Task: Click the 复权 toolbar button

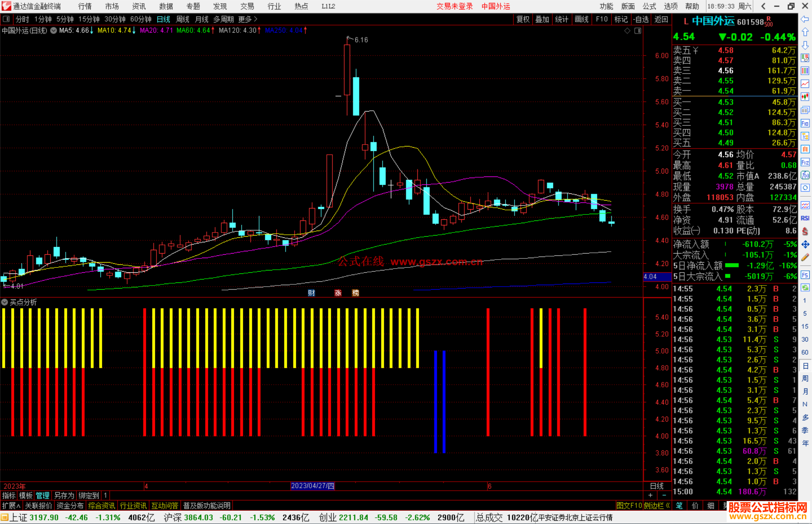Action: 523,19
